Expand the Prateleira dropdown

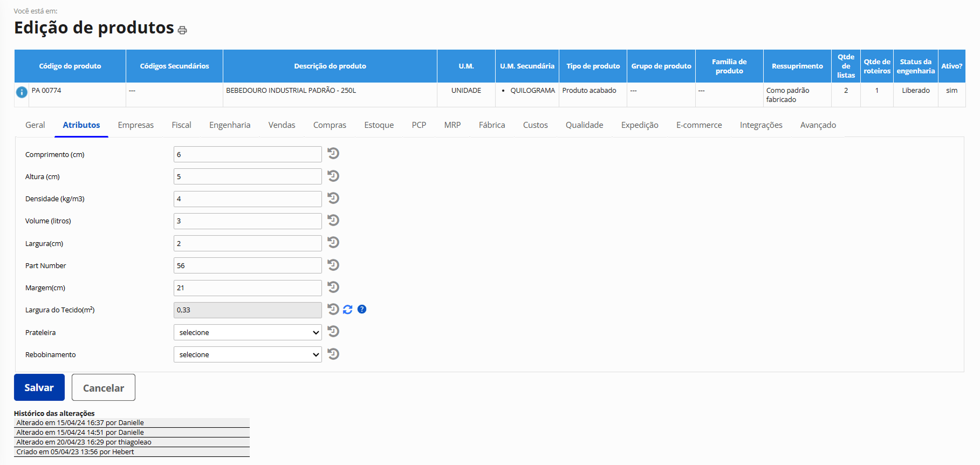[248, 332]
